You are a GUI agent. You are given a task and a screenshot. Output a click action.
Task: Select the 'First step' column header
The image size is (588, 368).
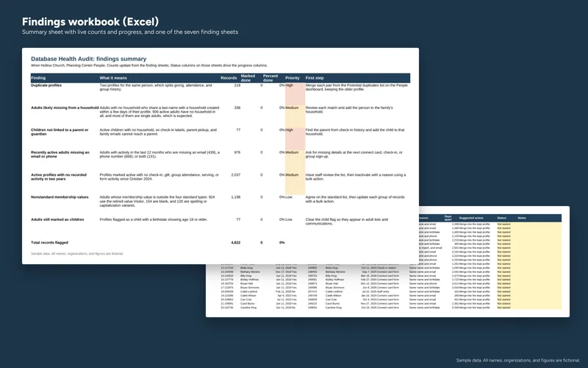point(315,78)
